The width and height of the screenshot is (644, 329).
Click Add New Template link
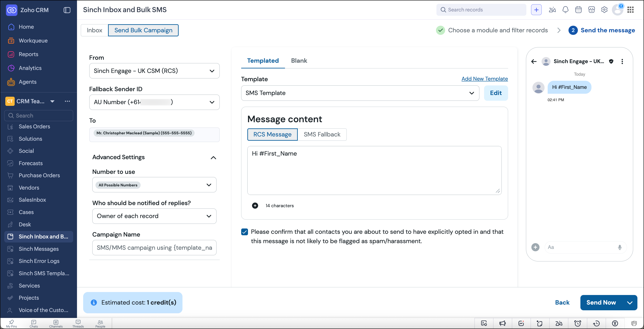[x=484, y=79]
